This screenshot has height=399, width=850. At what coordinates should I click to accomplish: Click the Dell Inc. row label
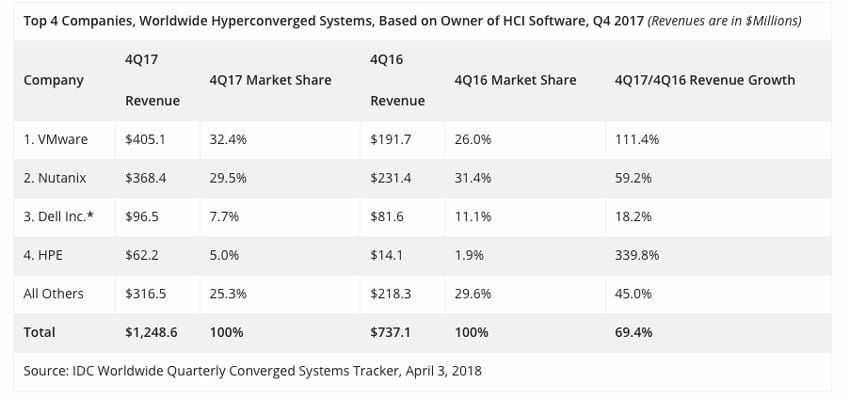(59, 217)
